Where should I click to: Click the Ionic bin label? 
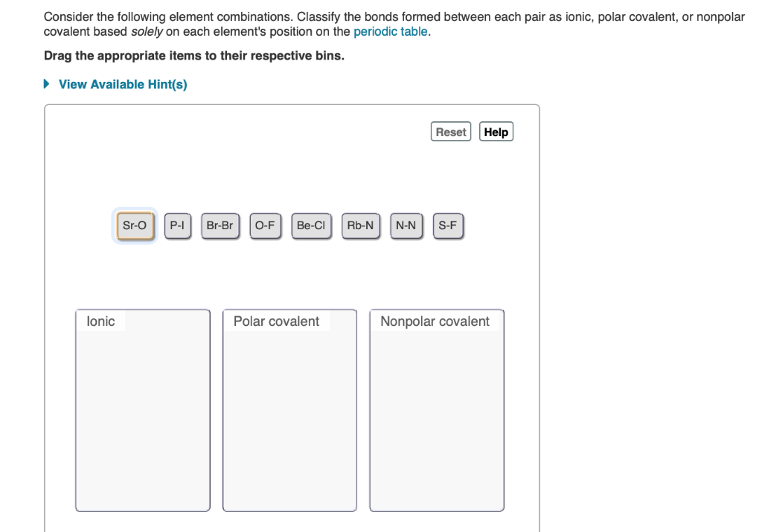(x=100, y=321)
